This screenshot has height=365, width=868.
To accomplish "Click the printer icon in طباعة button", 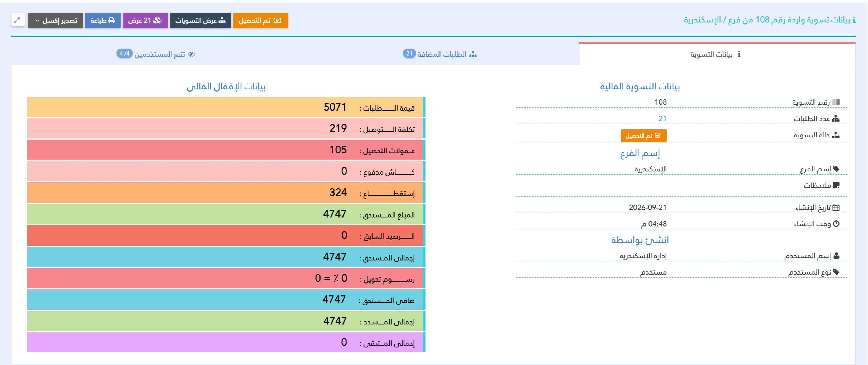I will [112, 21].
